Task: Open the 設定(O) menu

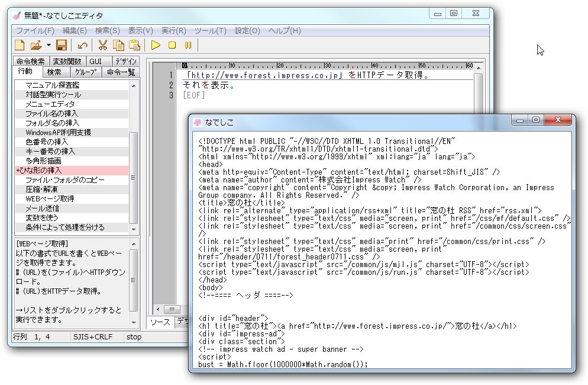Action: pos(247,31)
